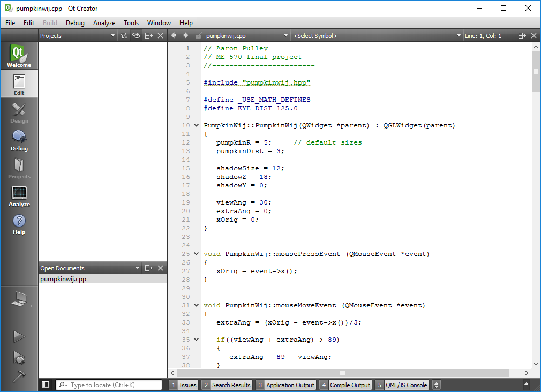
Task: Click the vertical scrollbar thumb in editor
Action: (x=536, y=71)
